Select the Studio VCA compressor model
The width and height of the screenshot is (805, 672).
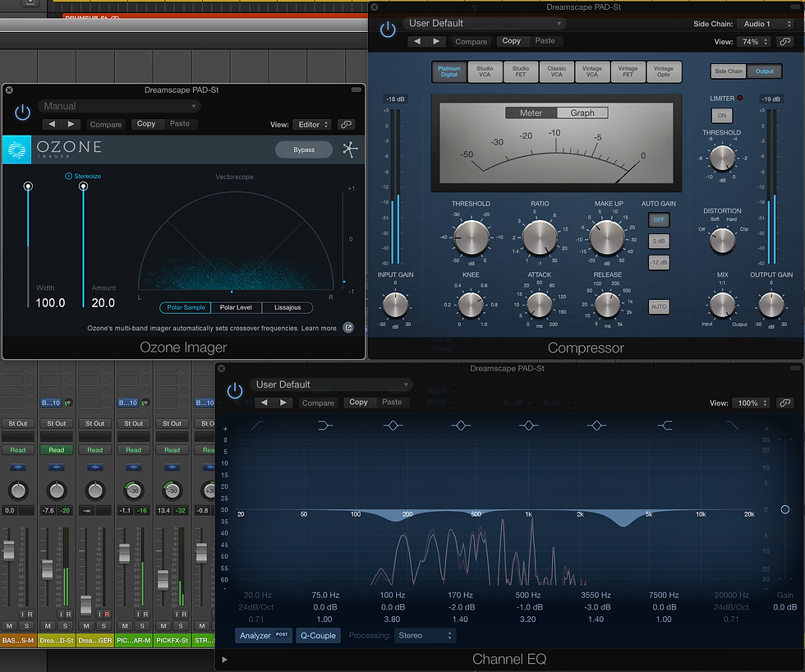coord(485,71)
